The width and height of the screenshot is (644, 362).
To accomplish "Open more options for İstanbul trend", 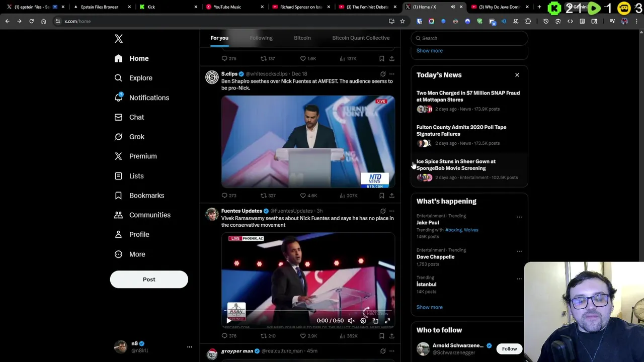I will (519, 279).
